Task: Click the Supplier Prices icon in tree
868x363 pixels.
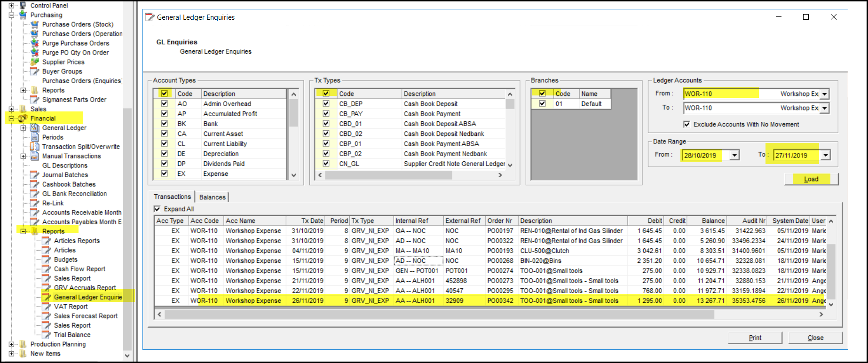Action: pos(34,62)
